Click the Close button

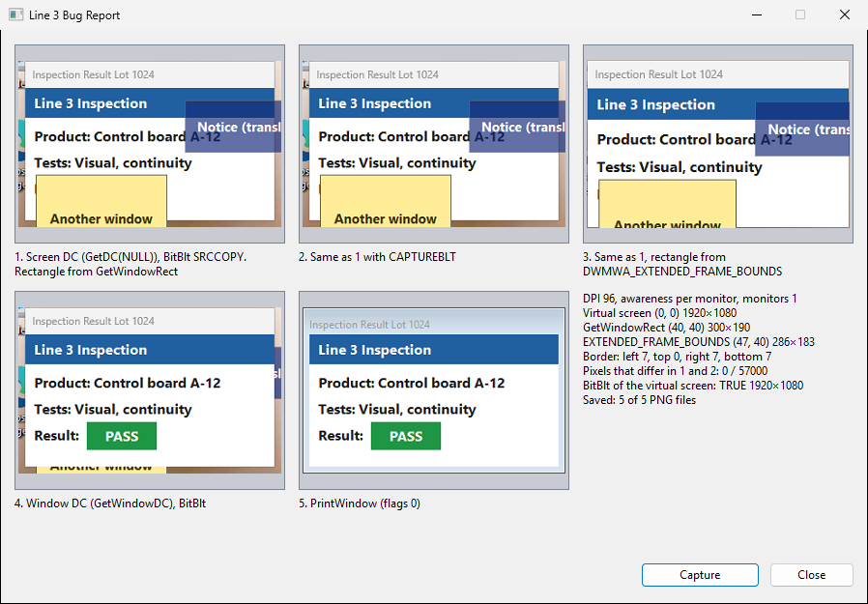click(811, 575)
